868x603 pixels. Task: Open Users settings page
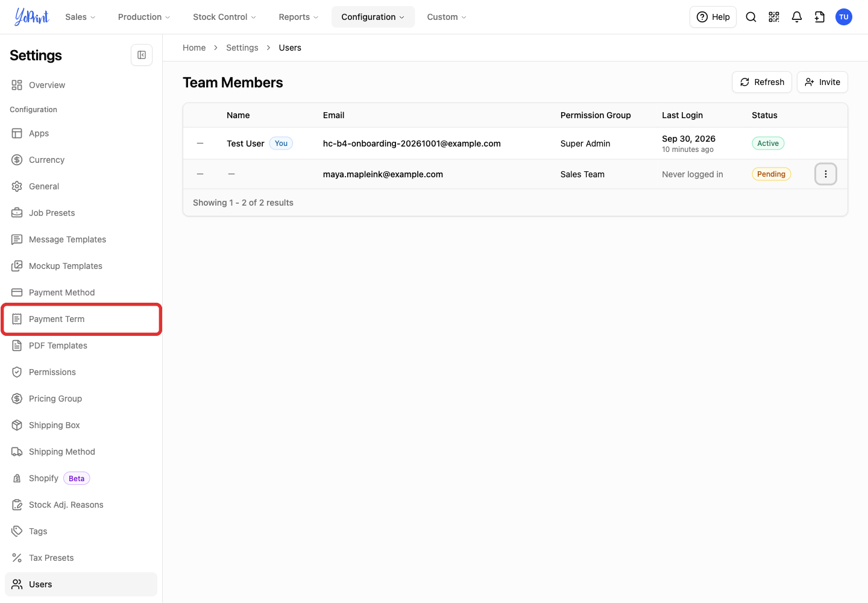click(x=81, y=584)
